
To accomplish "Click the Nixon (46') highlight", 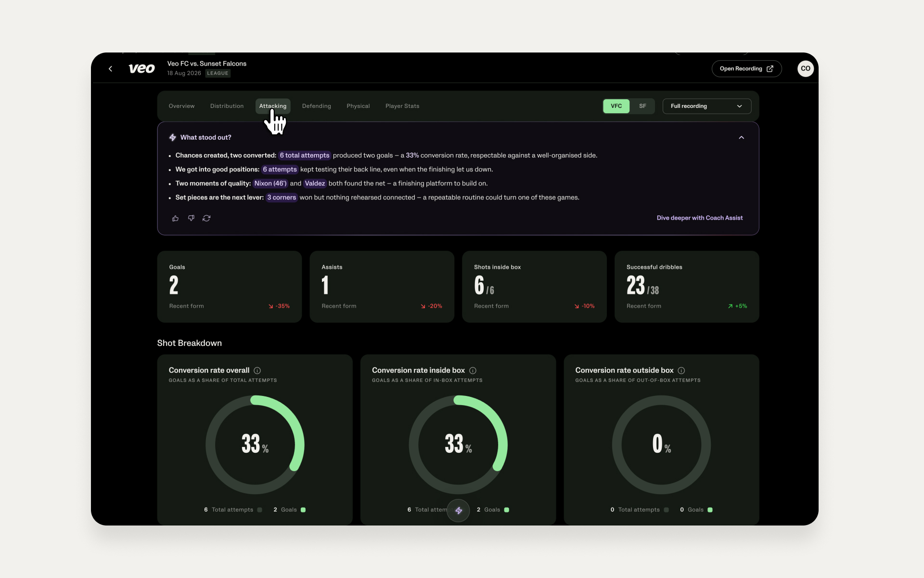I will pos(270,184).
